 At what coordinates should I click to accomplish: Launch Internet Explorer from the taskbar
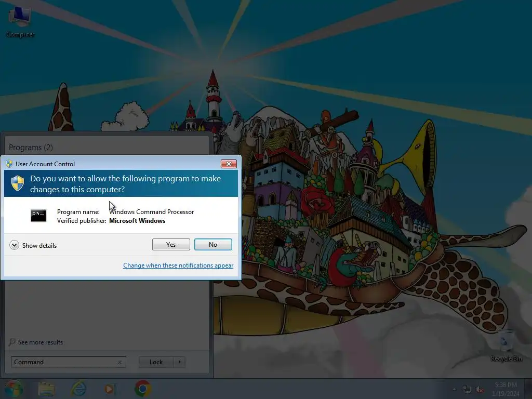click(78, 389)
